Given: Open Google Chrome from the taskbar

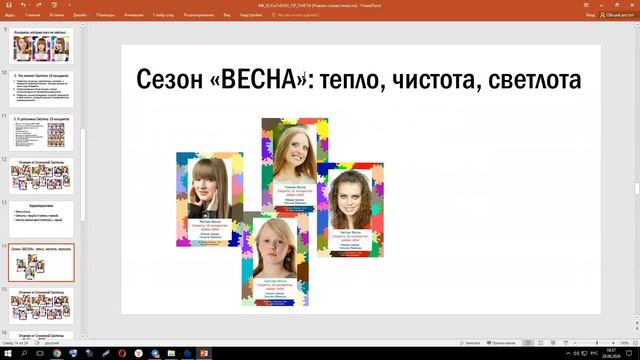Looking at the screenshot, I should pyautogui.click(x=57, y=353).
